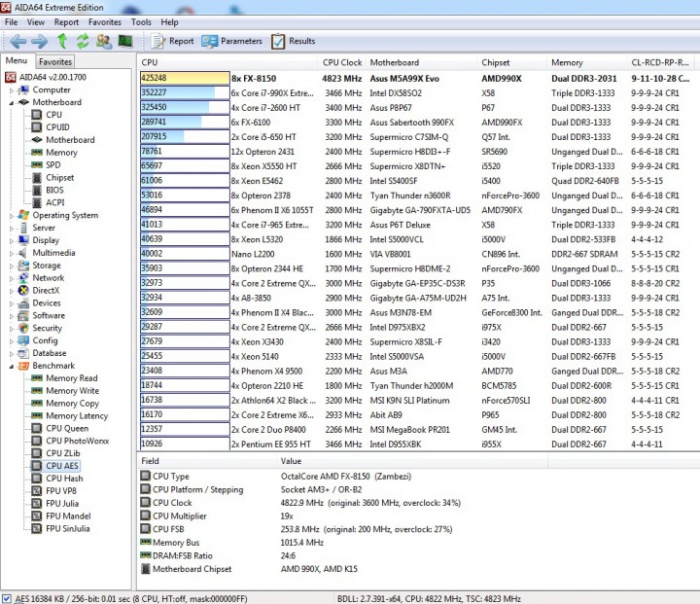Viewport: 700px width, 604px height.
Task: Select Memory Write benchmark
Action: (x=72, y=390)
